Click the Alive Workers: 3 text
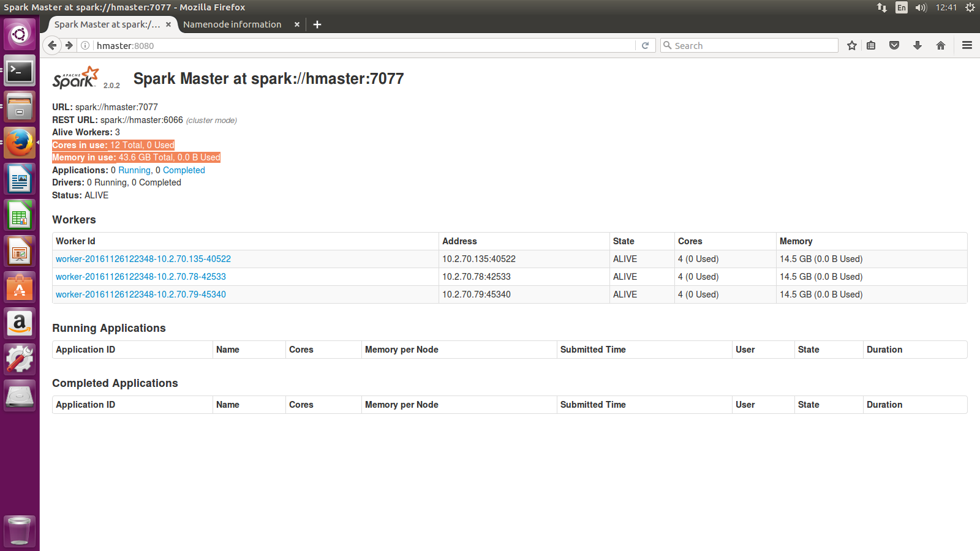The height and width of the screenshot is (551, 980). (x=86, y=132)
